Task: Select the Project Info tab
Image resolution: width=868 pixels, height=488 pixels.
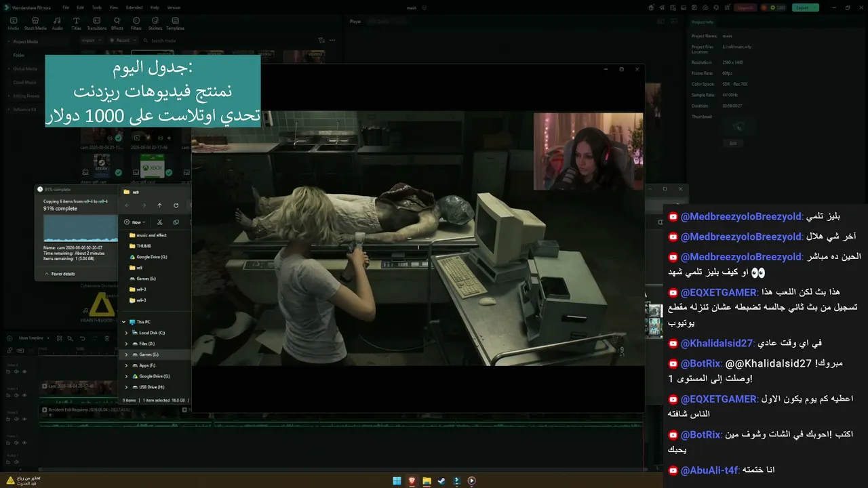Action: (x=703, y=22)
